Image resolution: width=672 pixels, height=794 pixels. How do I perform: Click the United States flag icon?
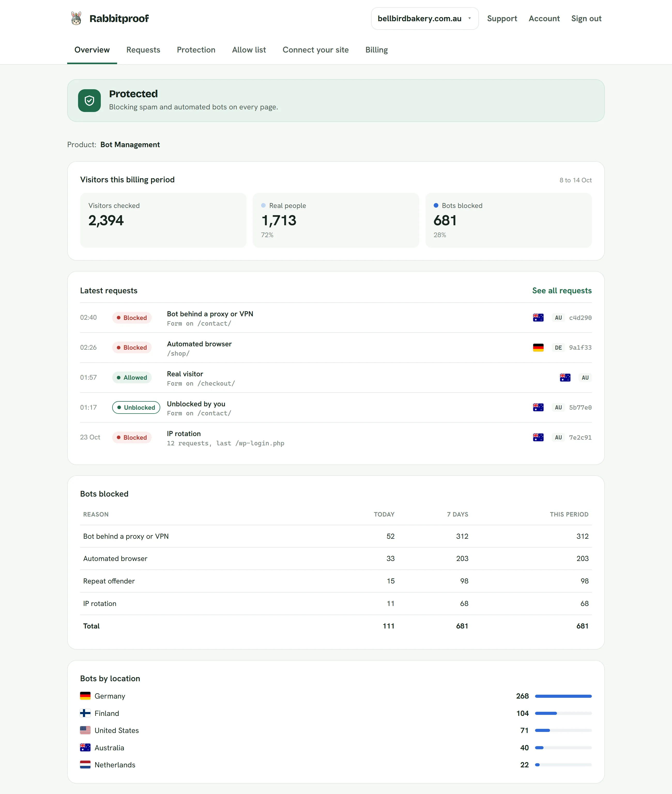[x=85, y=730]
